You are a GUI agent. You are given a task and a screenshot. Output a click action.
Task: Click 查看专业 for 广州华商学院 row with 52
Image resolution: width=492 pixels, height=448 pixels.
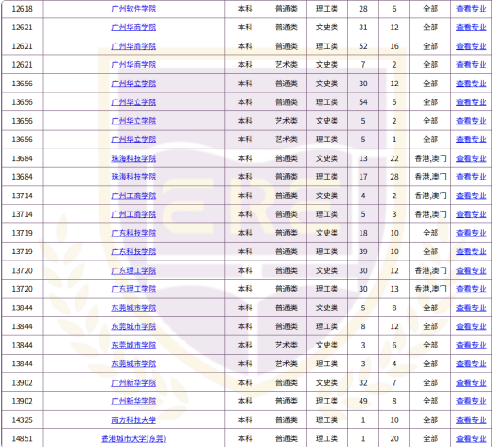coord(471,46)
